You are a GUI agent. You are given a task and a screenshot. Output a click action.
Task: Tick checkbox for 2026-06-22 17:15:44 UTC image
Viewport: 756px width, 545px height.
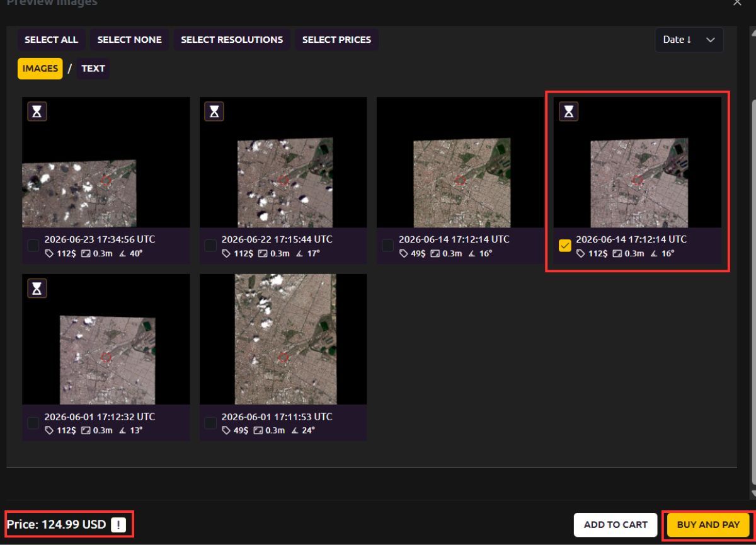pyautogui.click(x=210, y=246)
